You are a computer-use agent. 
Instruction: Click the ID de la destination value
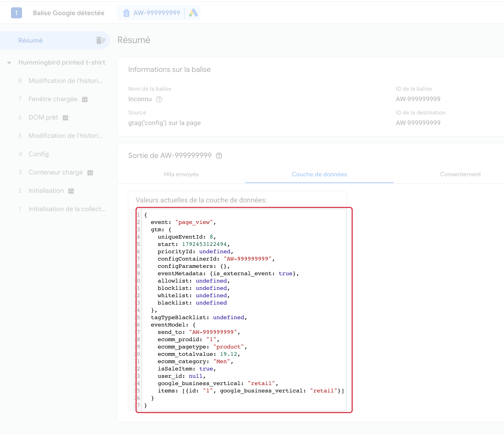pyautogui.click(x=418, y=123)
